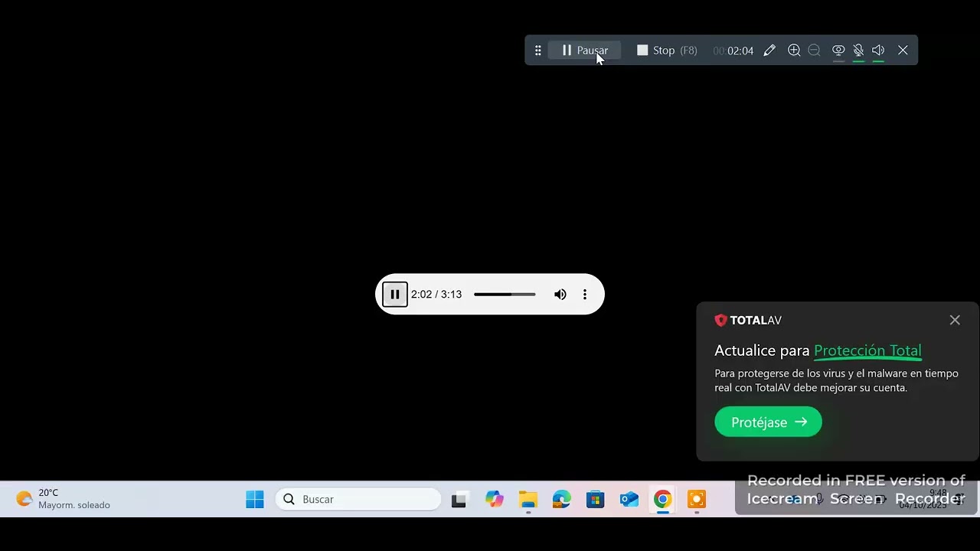Viewport: 980px width, 551px height.
Task: Click the zoom out magnifier in recorder toolbar
Action: pyautogui.click(x=814, y=51)
